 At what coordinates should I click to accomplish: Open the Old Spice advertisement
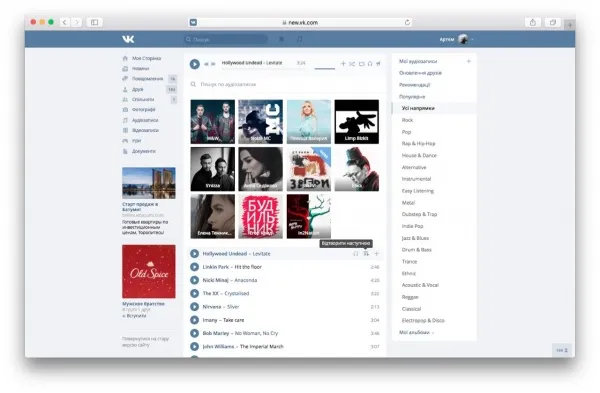tap(149, 271)
